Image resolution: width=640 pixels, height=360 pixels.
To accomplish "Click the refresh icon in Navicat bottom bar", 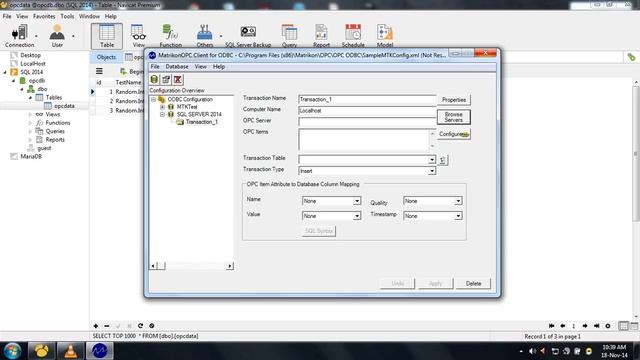I will (140, 326).
